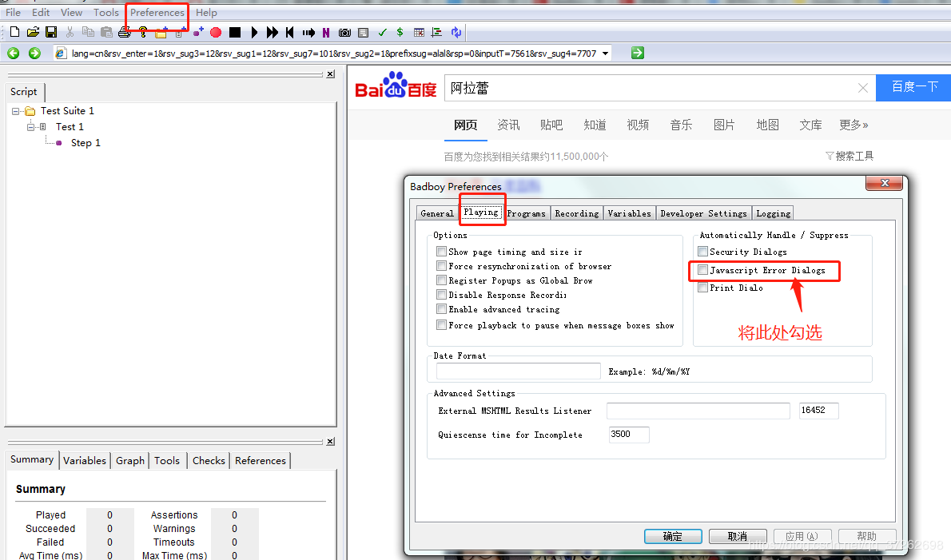The width and height of the screenshot is (951, 560).
Task: Click Play All double-arrow button
Action: pyautogui.click(x=273, y=32)
